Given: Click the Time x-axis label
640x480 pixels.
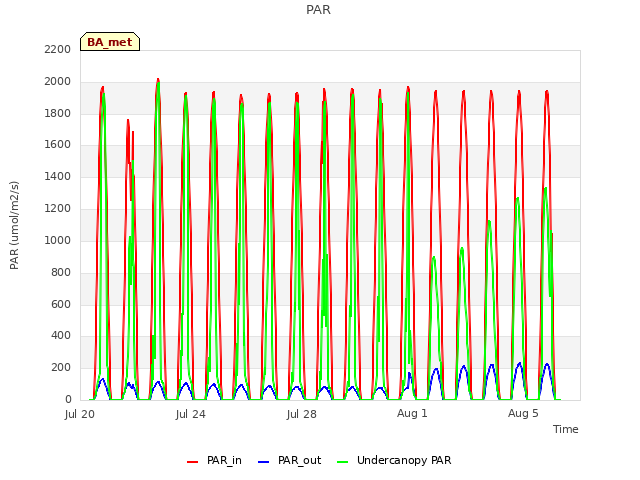Looking at the screenshot, I should pyautogui.click(x=566, y=429).
